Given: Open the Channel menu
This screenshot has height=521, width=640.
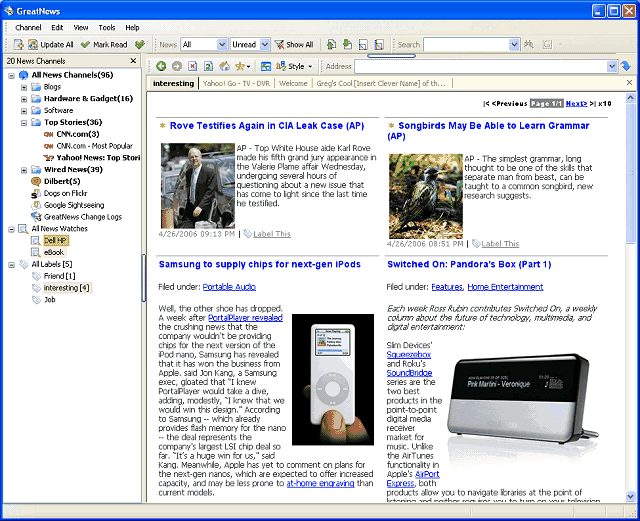Looking at the screenshot, I should pyautogui.click(x=28, y=27).
